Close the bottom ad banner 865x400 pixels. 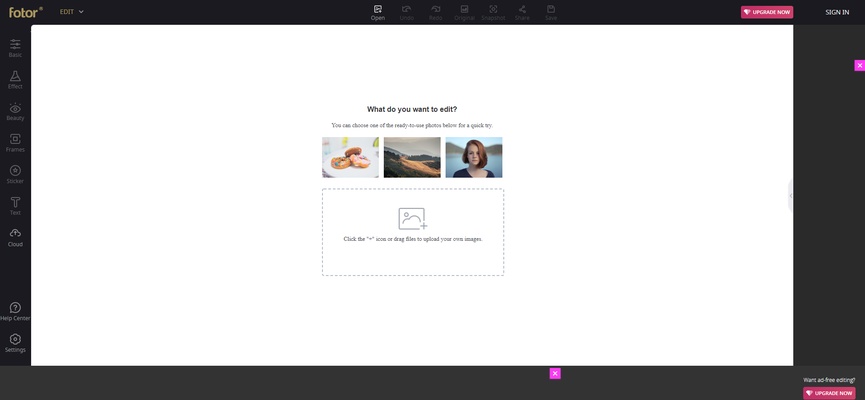tap(555, 373)
